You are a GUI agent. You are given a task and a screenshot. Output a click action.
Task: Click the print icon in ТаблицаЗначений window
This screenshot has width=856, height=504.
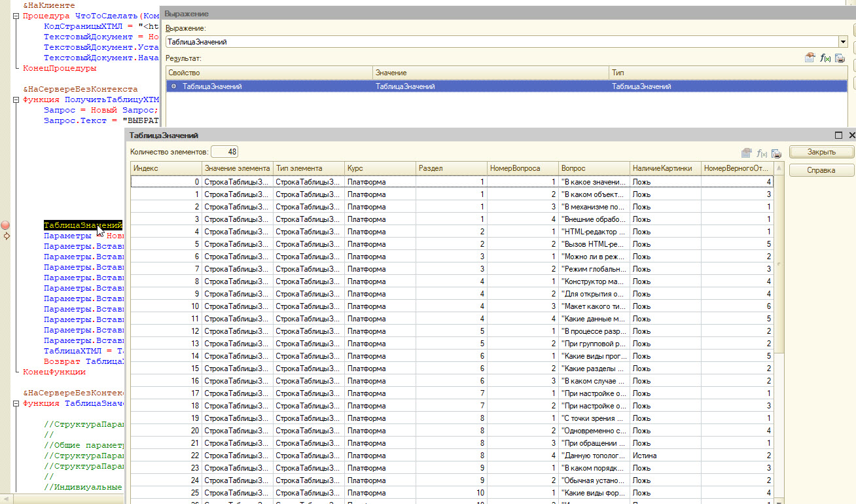[x=776, y=153]
